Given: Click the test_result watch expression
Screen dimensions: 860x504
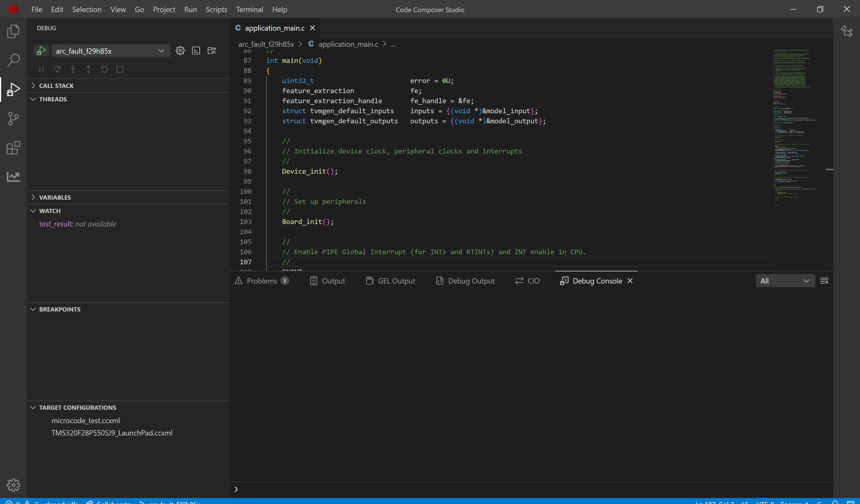Looking at the screenshot, I should pos(78,224).
